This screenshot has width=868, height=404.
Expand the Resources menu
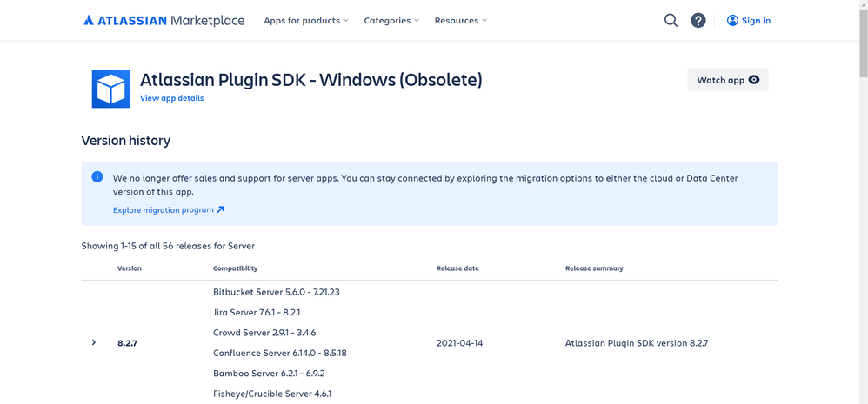pyautogui.click(x=461, y=21)
